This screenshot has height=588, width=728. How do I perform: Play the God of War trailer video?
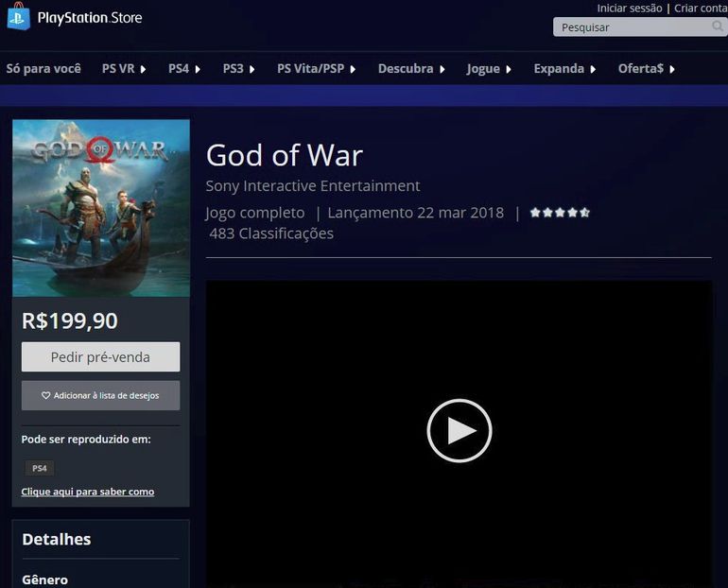click(459, 431)
